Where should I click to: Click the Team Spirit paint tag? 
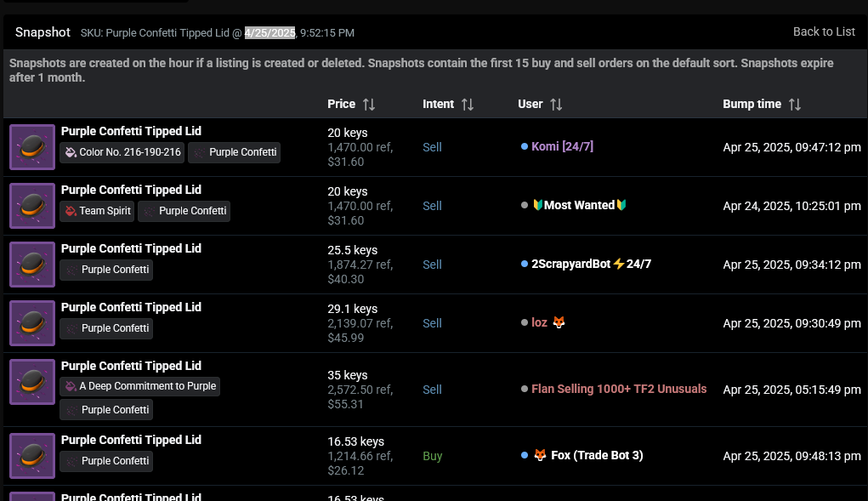[97, 211]
